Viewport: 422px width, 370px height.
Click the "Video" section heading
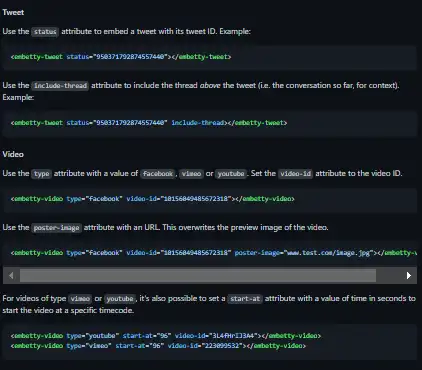click(x=13, y=154)
